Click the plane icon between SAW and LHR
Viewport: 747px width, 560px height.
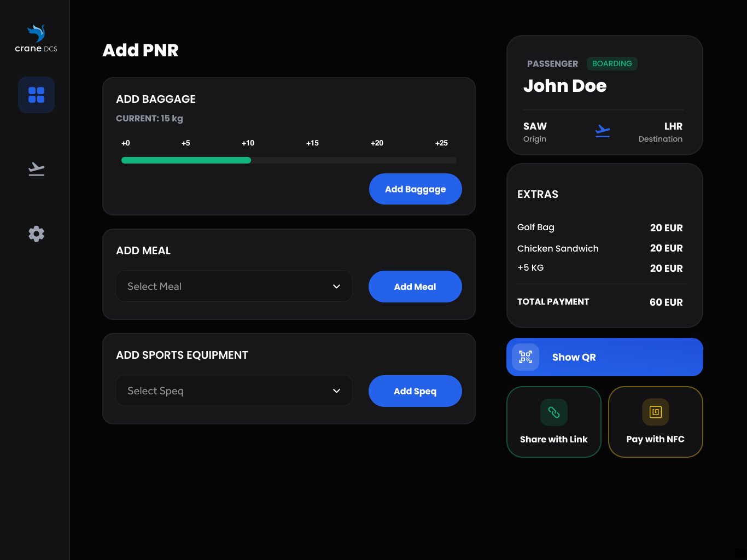coord(603,131)
